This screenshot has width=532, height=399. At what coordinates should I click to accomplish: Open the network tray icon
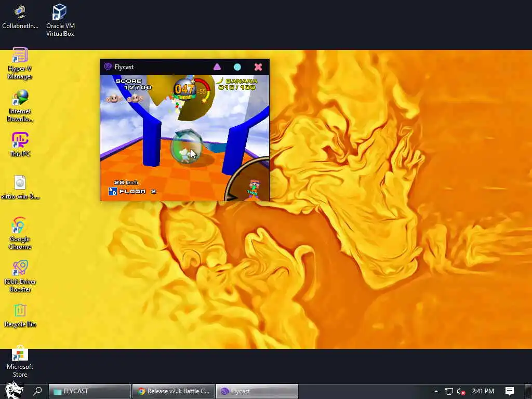click(x=448, y=391)
